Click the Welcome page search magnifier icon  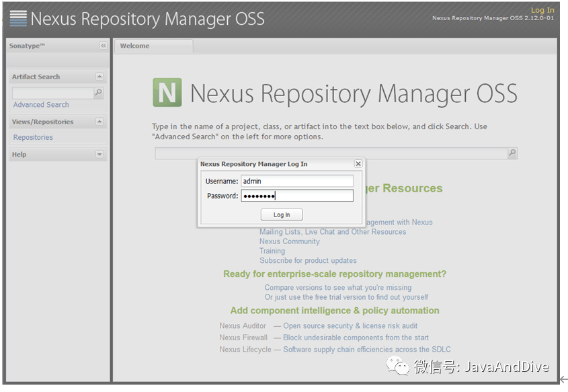coord(512,153)
